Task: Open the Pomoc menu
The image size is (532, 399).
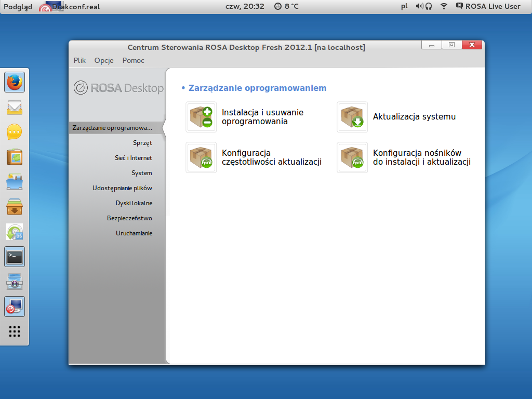Action: pyautogui.click(x=134, y=60)
